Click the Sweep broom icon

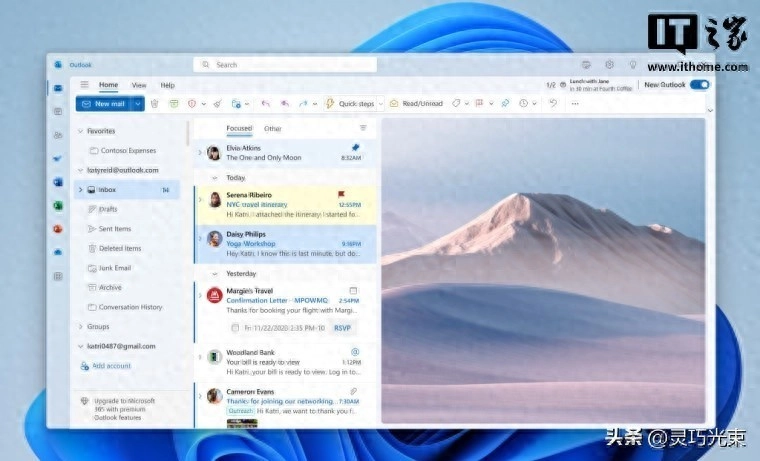pyautogui.click(x=217, y=103)
